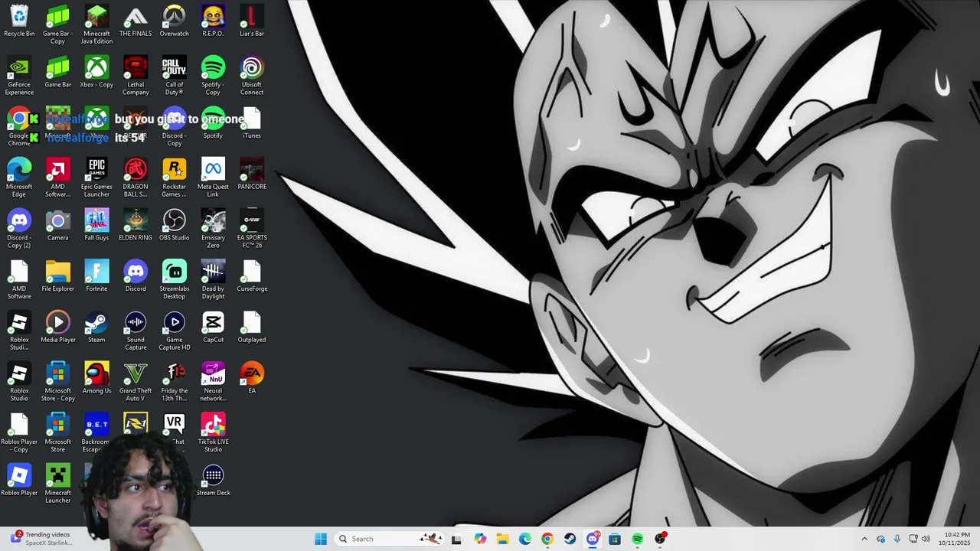Select the Ubisoft Connect icon
Viewport: 980px width, 551px height.
252,76
